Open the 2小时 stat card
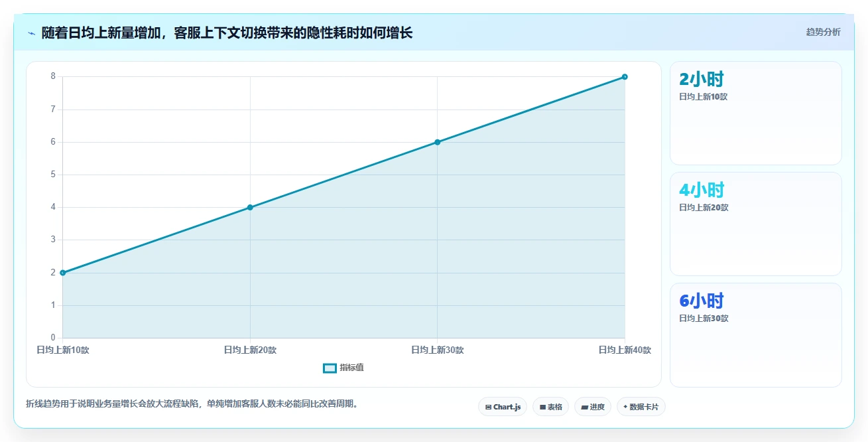 coord(756,113)
